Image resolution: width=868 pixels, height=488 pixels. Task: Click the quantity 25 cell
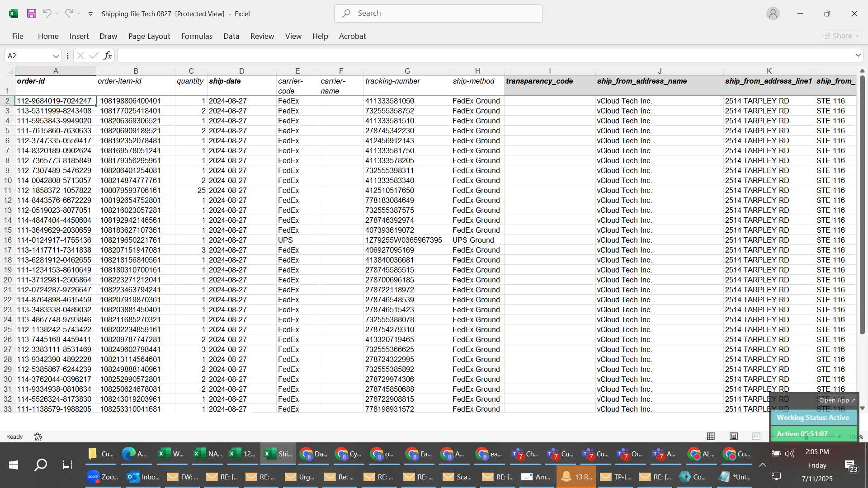(x=191, y=190)
